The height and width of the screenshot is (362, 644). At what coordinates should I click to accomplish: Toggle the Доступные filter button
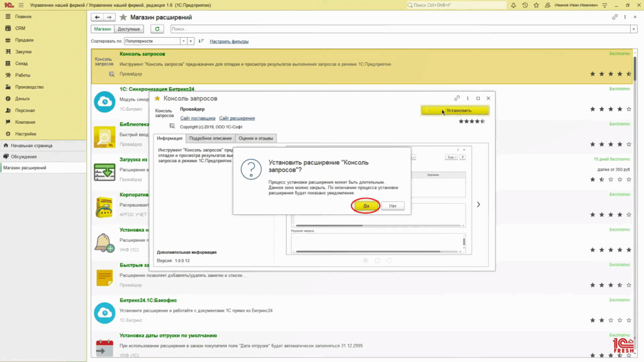(129, 29)
